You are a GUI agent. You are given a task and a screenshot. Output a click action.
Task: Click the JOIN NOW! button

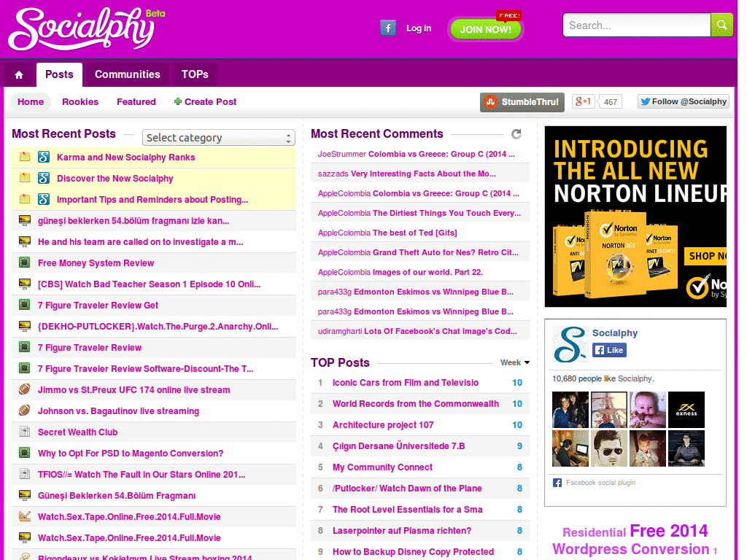tap(485, 29)
